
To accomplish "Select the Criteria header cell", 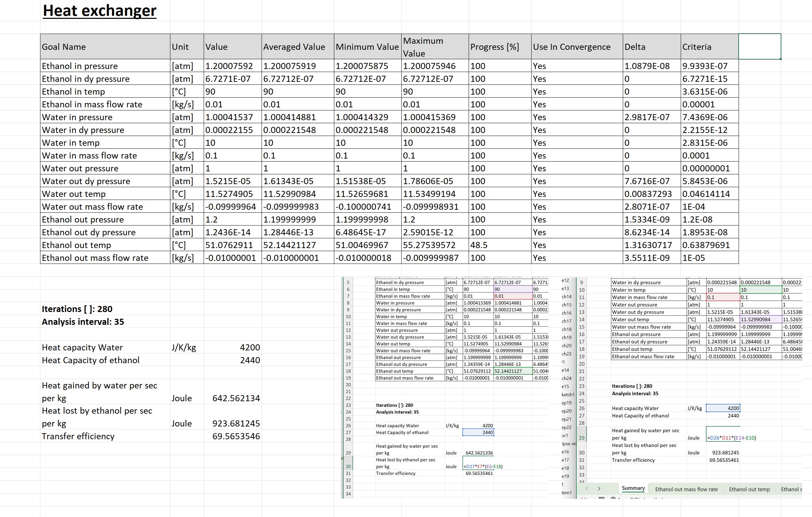I will pos(709,46).
